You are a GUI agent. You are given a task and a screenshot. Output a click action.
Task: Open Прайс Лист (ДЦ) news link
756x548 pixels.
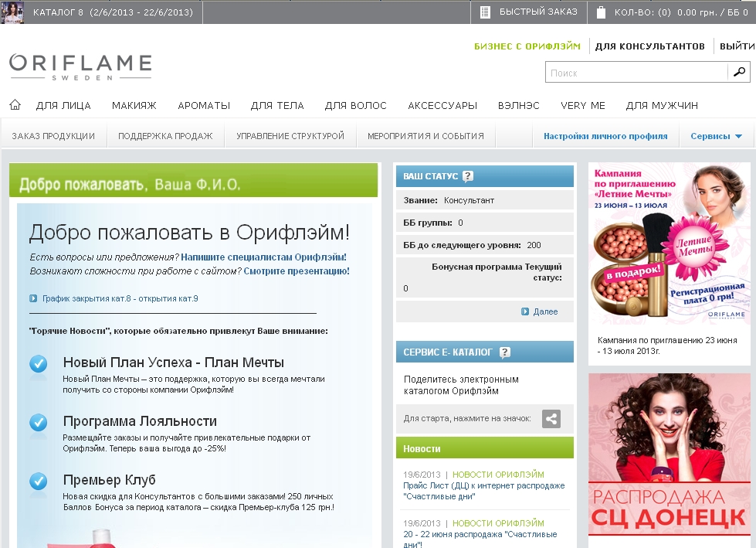click(x=483, y=491)
